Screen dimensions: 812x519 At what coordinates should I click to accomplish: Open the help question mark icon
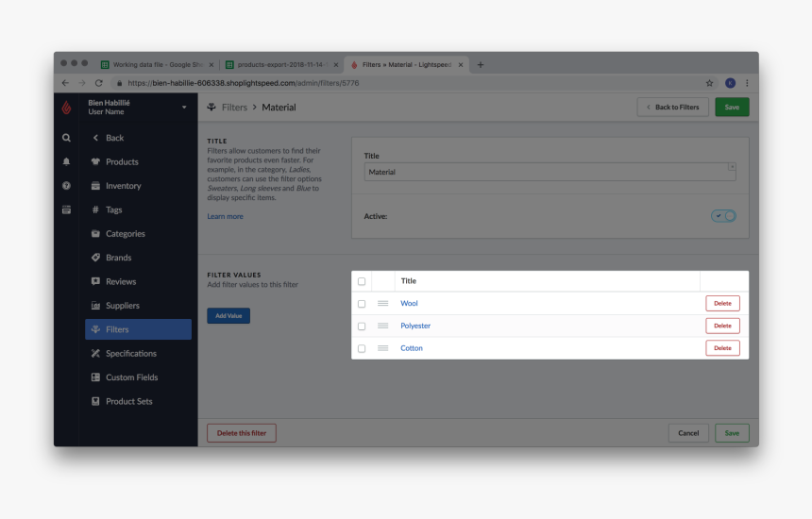66,186
